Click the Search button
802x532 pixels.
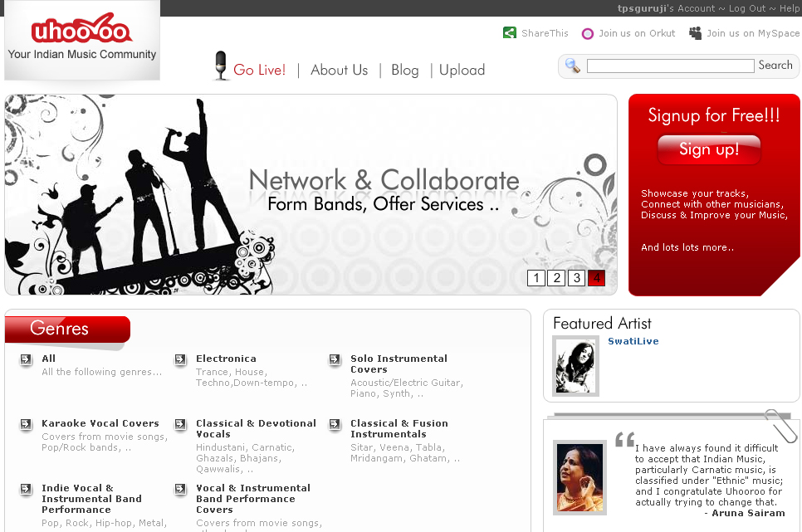pos(775,65)
